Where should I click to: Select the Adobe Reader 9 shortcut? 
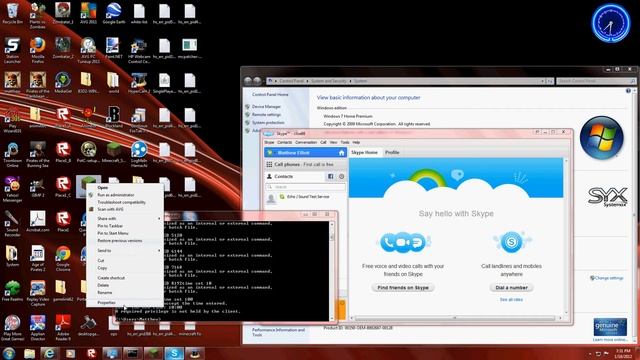coord(63,328)
